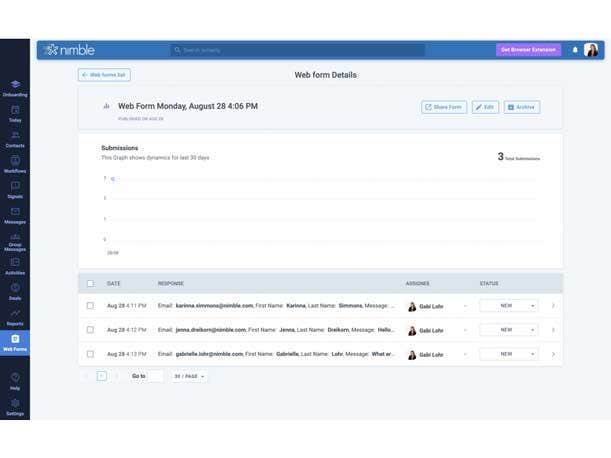Open Activities from the sidebar menu
This screenshot has height=458, width=611.
click(x=15, y=263)
